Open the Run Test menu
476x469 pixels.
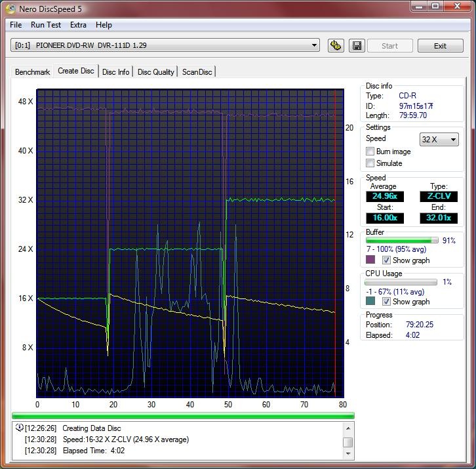coord(46,25)
